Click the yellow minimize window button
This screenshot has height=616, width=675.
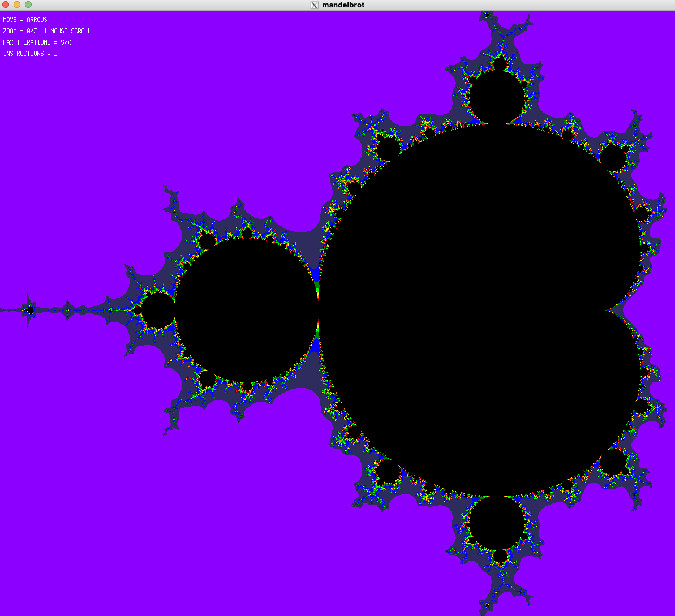coord(17,5)
